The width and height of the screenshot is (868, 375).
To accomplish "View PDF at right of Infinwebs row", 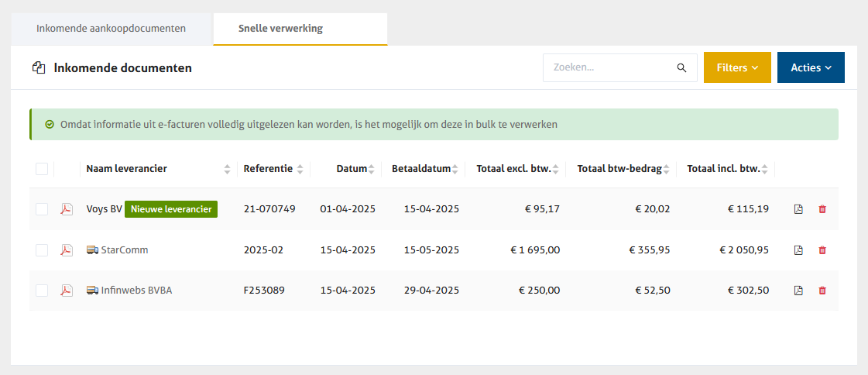I will click(798, 291).
